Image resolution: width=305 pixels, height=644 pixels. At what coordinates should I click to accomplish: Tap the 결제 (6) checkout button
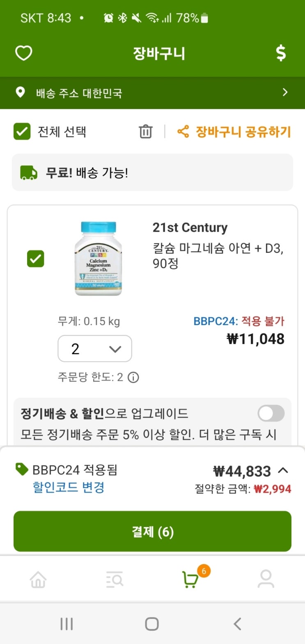pos(152,532)
